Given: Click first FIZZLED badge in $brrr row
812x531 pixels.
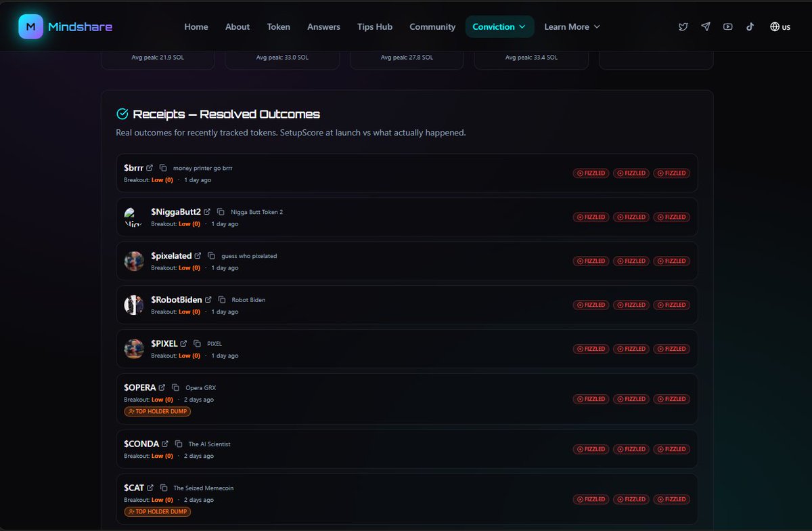Looking at the screenshot, I should coord(591,173).
